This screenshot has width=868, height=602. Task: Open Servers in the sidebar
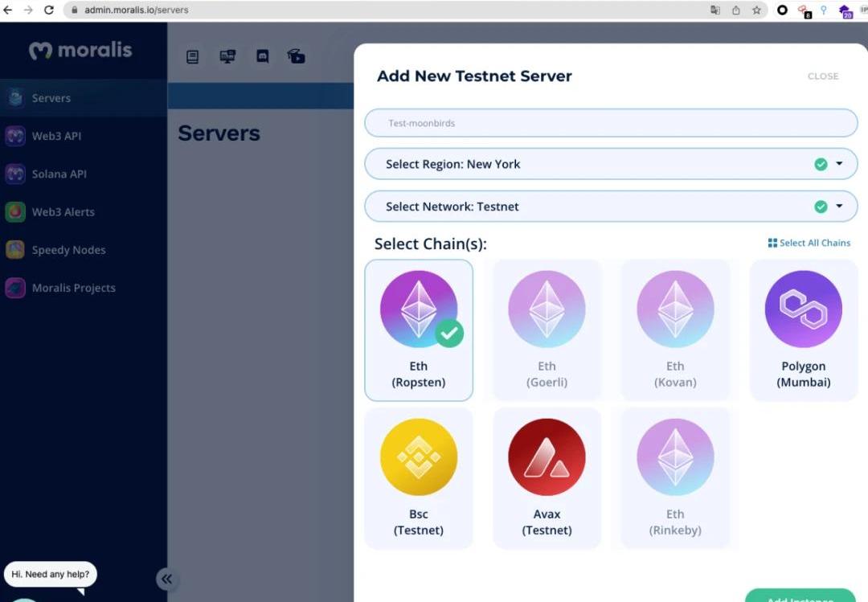(84, 98)
